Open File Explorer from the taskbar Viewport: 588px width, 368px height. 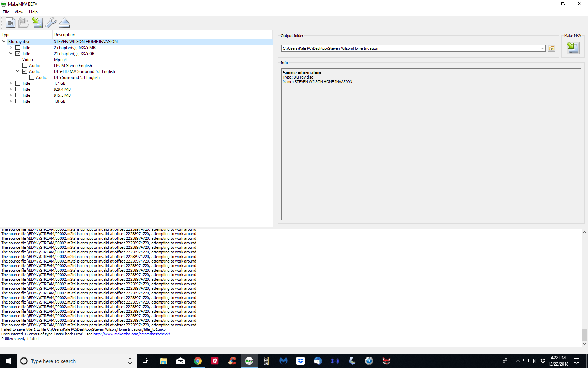163,361
